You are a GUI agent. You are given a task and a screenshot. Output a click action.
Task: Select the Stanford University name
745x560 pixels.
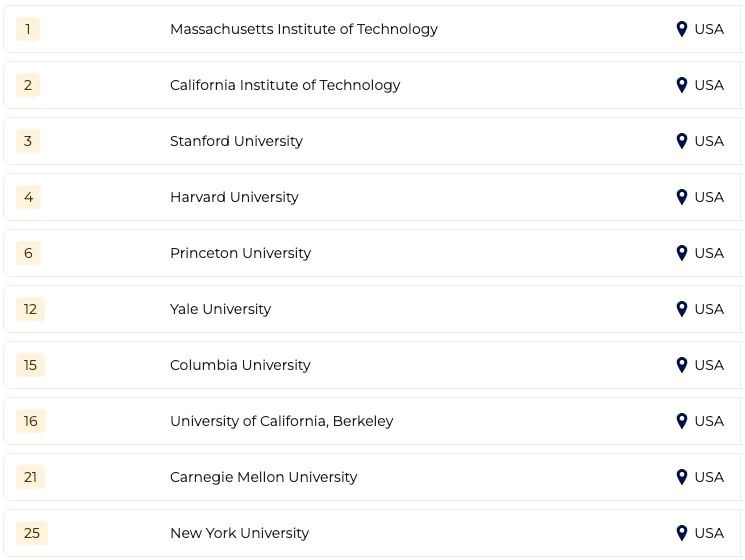pos(236,141)
